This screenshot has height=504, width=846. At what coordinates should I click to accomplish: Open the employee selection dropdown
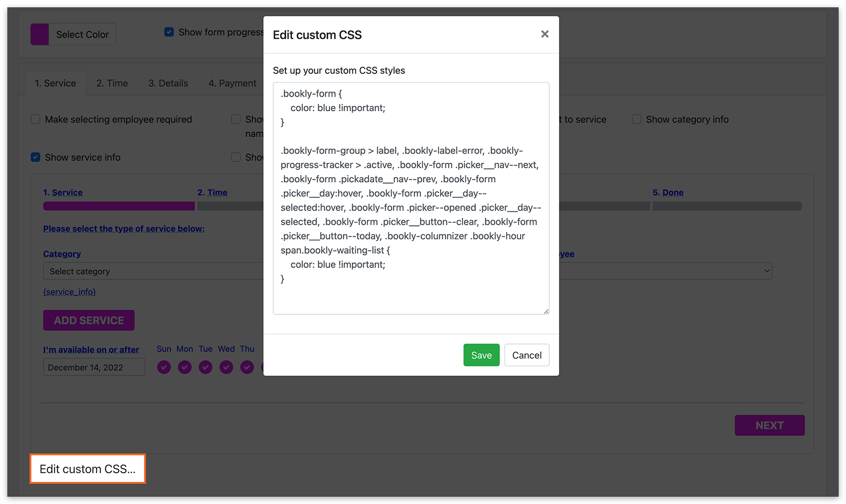click(x=665, y=271)
